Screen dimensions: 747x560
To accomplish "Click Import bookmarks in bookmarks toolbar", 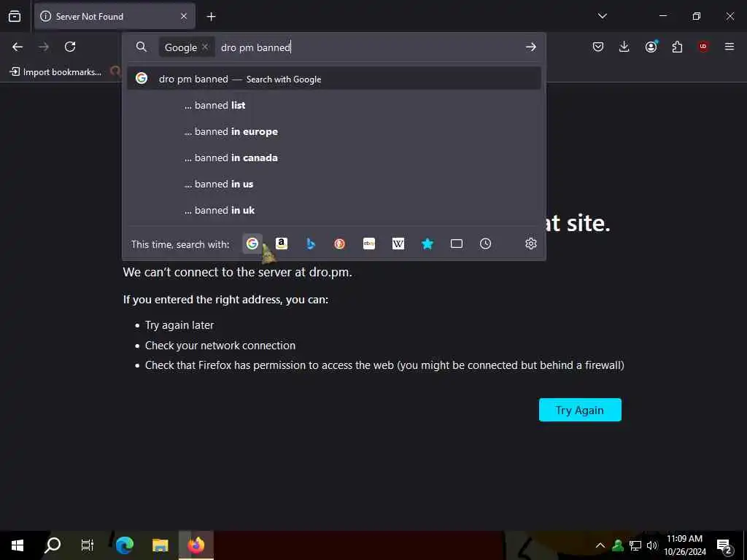I will click(56, 72).
